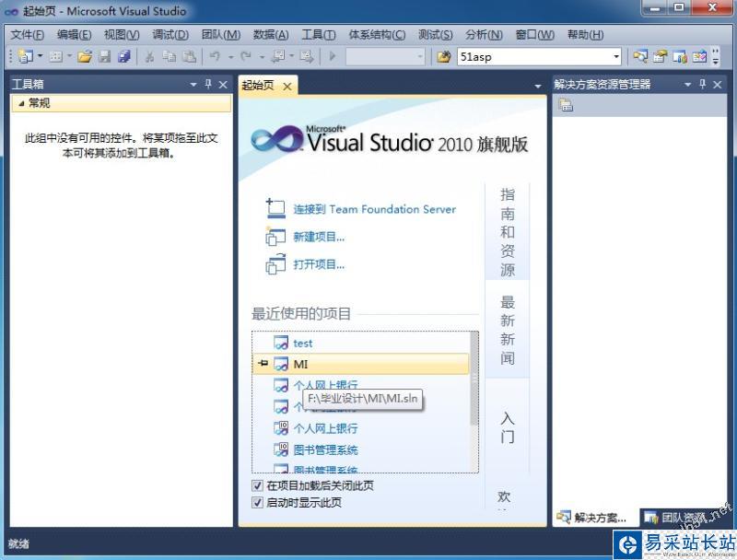737x560 pixels.
Task: Open the Redo history dropdown arrow
Action: pyautogui.click(x=262, y=57)
